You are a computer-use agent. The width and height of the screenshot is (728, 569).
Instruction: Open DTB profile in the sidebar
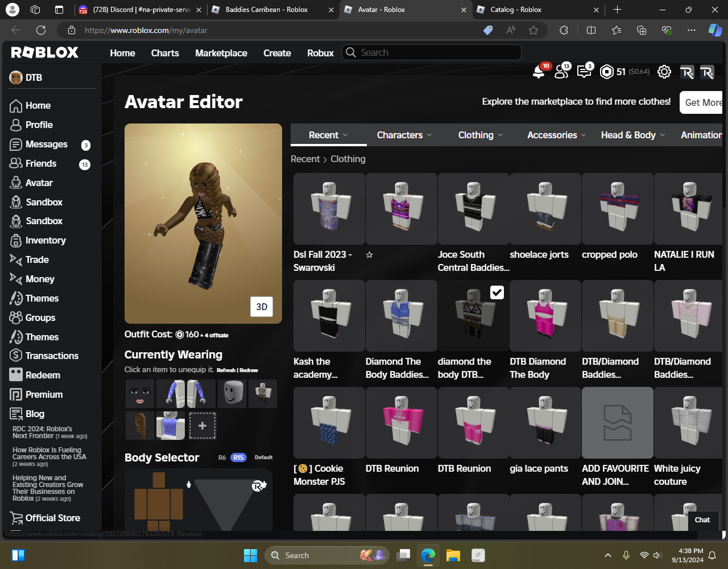tap(26, 77)
